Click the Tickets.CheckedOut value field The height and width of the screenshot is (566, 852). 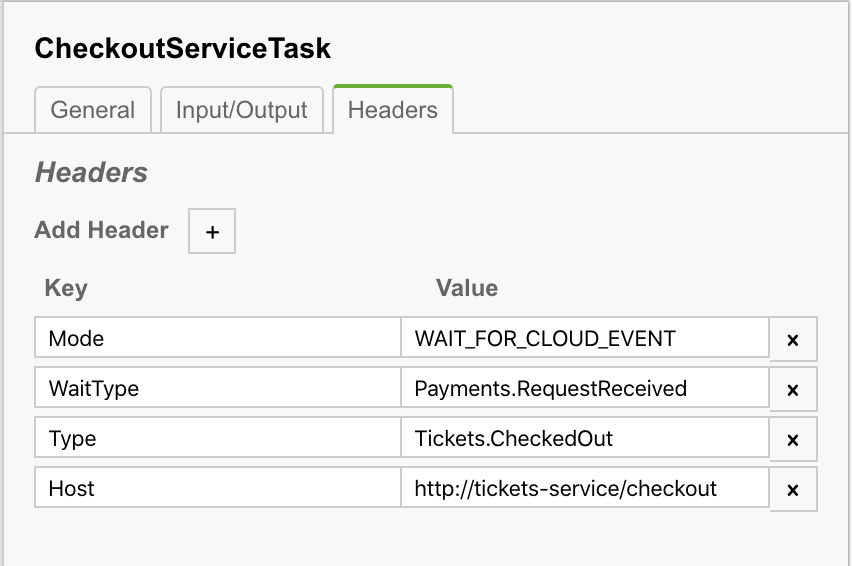[x=585, y=439]
